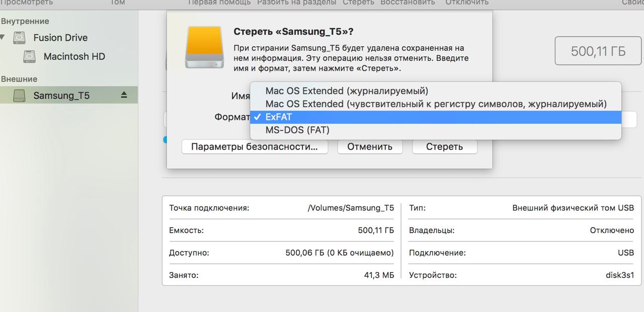Click the disk3s1 device value

[x=620, y=275]
